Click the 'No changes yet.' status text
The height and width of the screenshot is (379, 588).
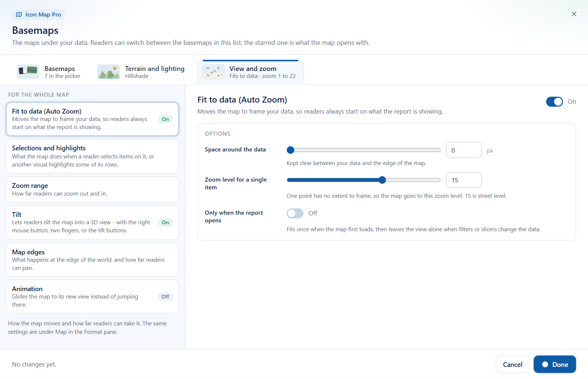pos(34,364)
